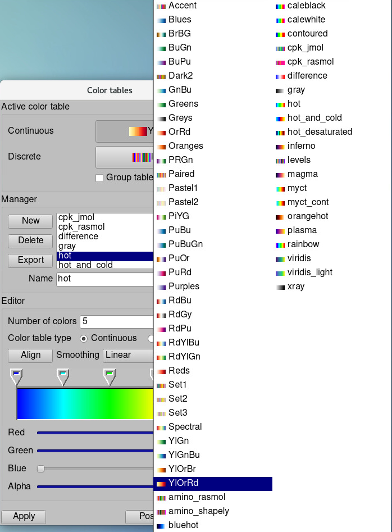The height and width of the screenshot is (532, 392).
Task: Click the rainbow colormap swatch icon
Action: click(x=280, y=244)
